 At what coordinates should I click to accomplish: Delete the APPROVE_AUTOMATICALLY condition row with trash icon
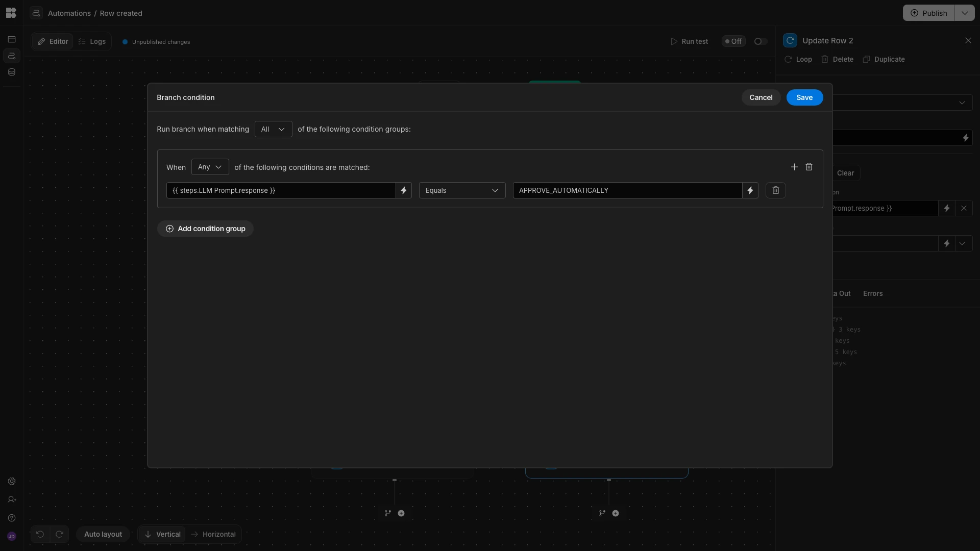click(775, 190)
